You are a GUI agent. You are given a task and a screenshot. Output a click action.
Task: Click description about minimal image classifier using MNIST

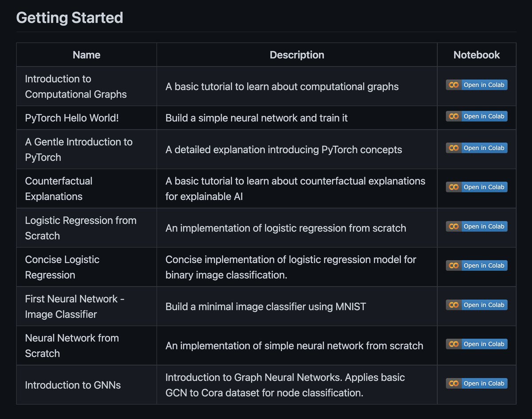[x=266, y=306]
